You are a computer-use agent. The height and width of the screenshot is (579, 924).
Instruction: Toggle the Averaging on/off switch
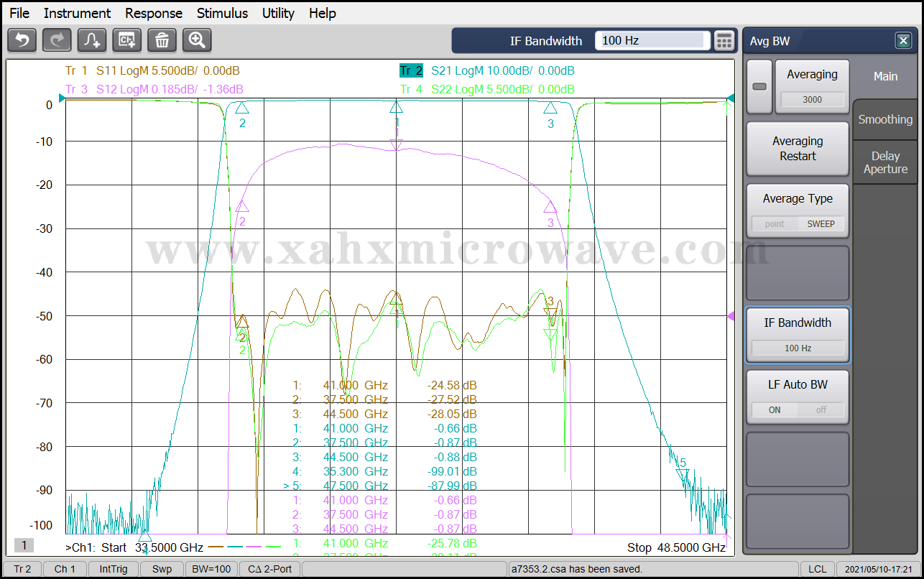[759, 86]
